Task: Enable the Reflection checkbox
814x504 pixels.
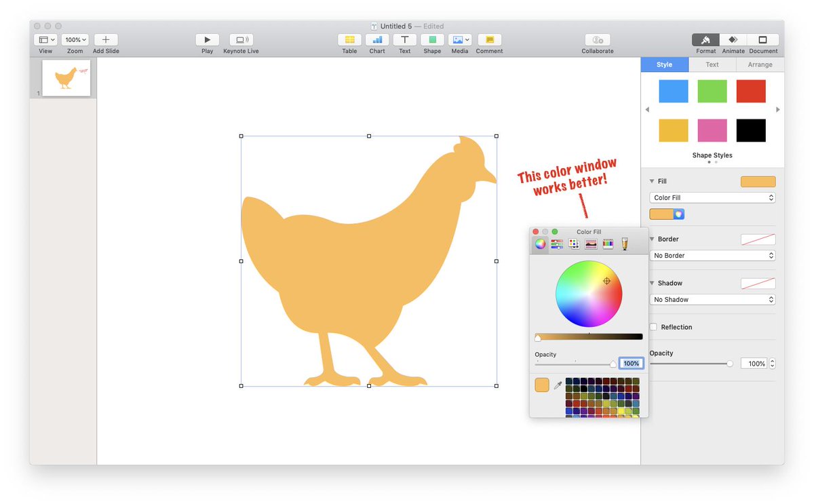Action: coord(653,327)
